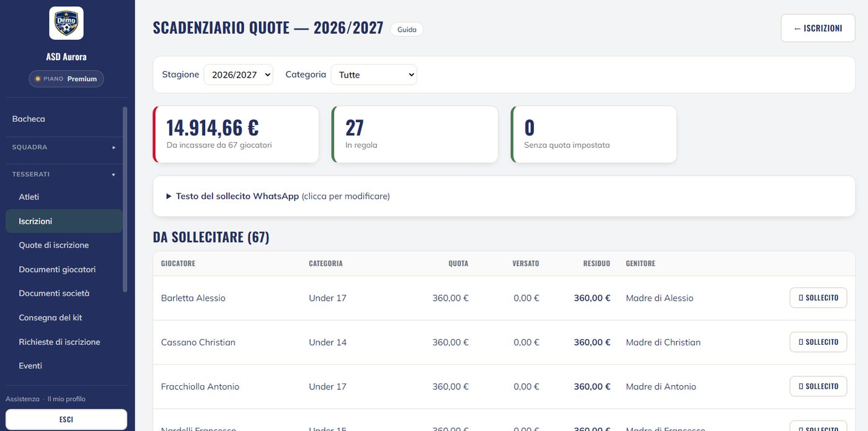This screenshot has height=431, width=868.
Task: Open Quote di iscrizione page
Action: (x=64, y=246)
